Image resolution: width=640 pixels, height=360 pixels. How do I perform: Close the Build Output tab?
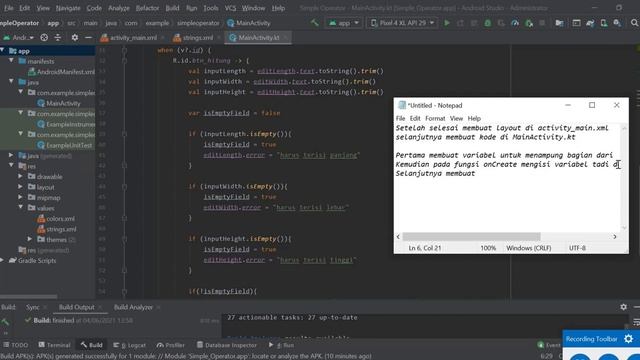click(x=100, y=307)
